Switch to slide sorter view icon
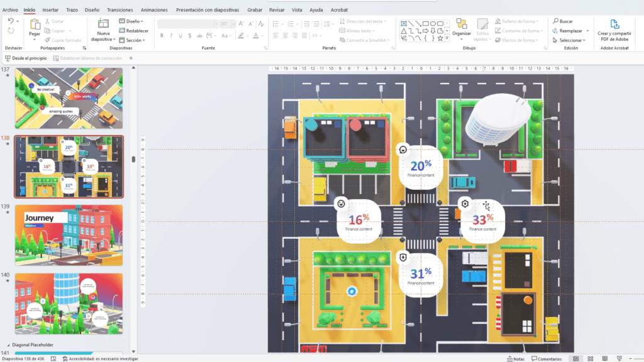Image resolution: width=644 pixels, height=362 pixels. (590, 359)
